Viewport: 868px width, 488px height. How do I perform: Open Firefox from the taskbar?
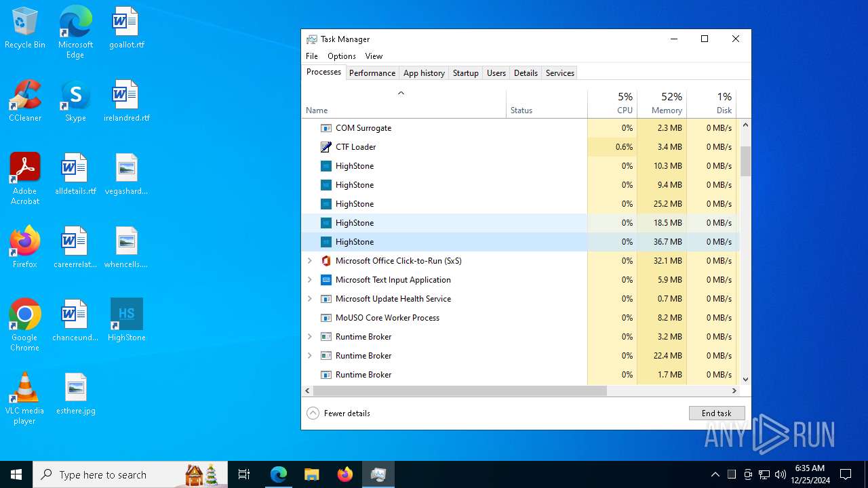pos(345,474)
